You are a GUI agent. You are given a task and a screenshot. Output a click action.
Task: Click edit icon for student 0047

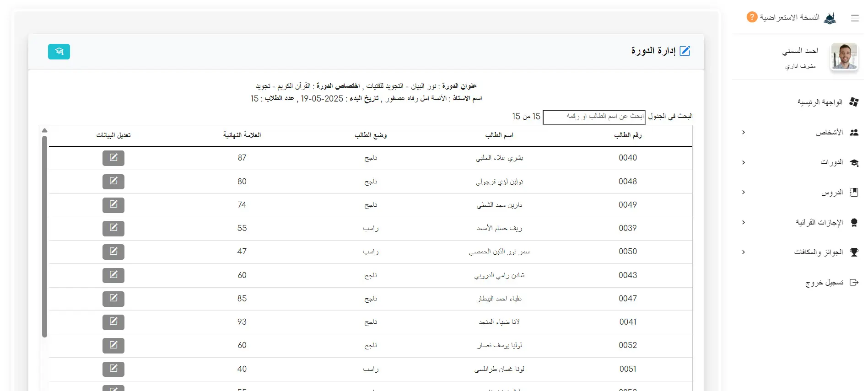113,299
